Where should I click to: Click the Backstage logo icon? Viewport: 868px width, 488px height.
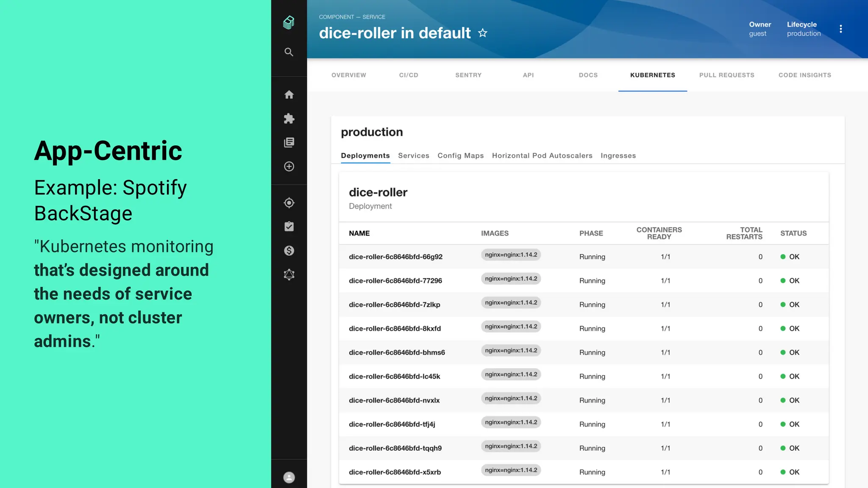click(x=289, y=22)
